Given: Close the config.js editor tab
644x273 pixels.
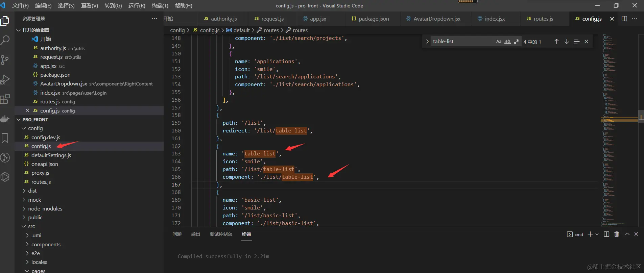Looking at the screenshot, I should 612,19.
